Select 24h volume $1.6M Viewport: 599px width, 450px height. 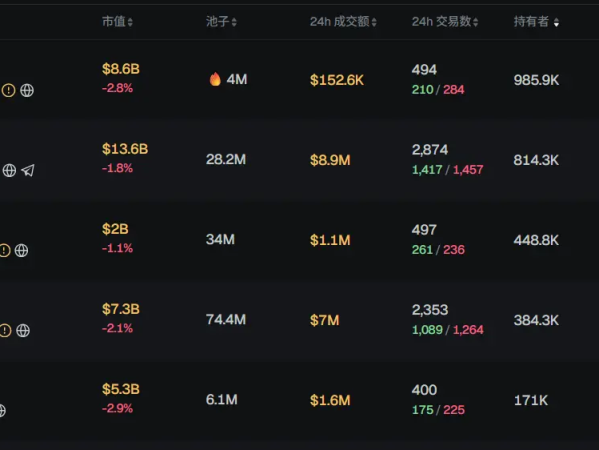click(x=330, y=400)
